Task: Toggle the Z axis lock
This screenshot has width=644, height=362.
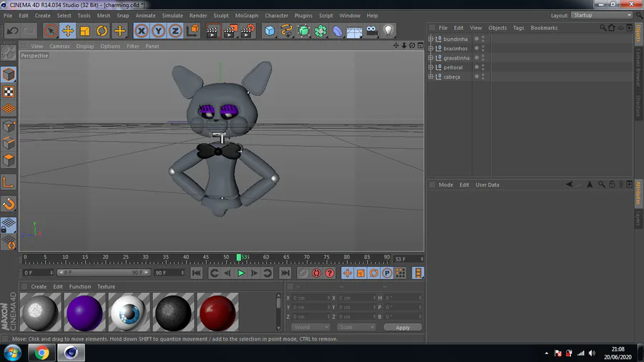Action: (175, 31)
